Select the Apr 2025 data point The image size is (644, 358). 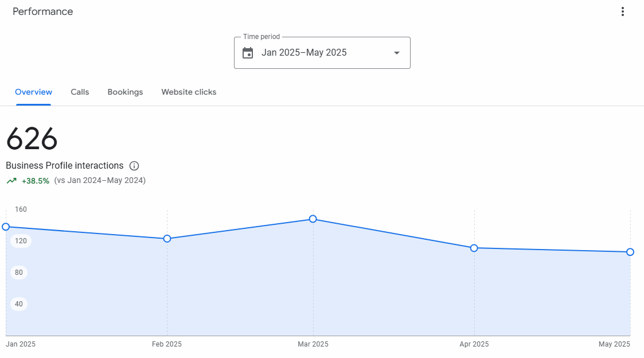pos(474,248)
